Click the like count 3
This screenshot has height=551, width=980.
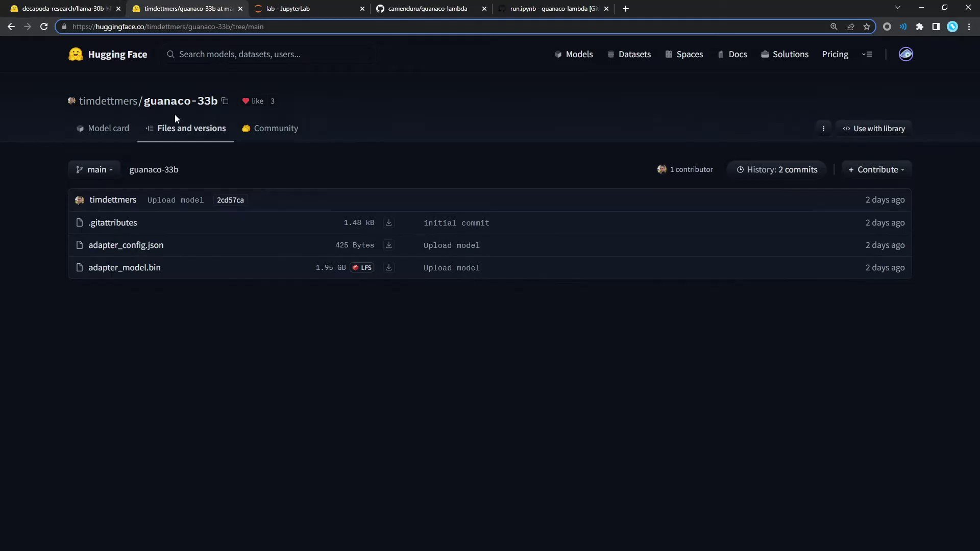coord(273,101)
